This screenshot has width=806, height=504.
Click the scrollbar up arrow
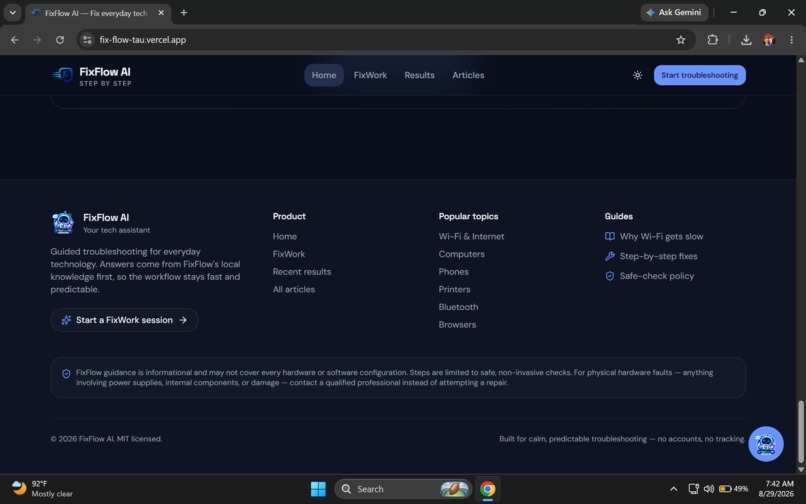point(800,60)
